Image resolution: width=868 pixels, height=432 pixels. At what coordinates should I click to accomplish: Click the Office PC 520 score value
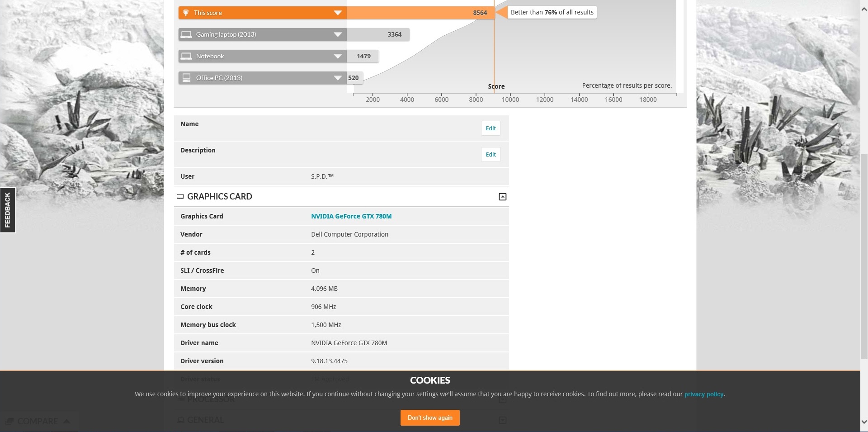pos(353,78)
